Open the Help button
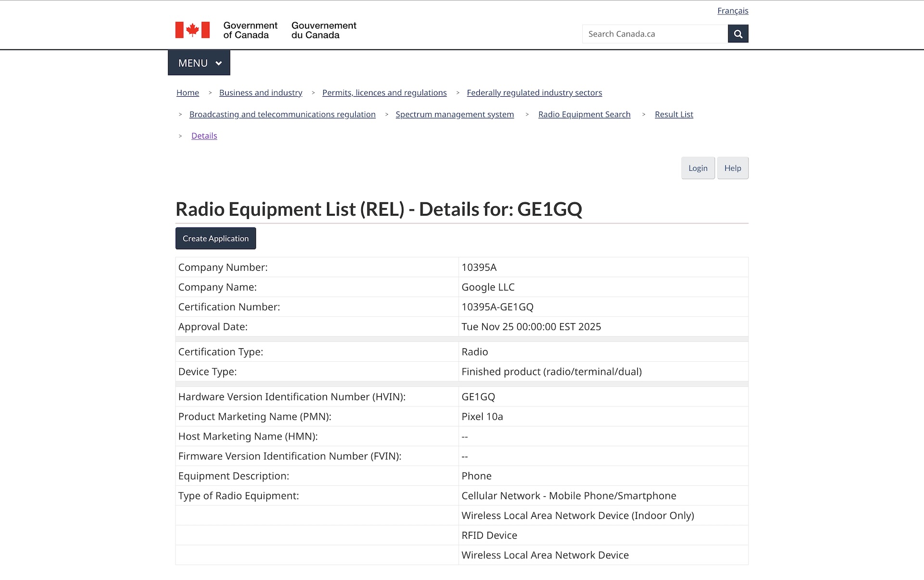The height and width of the screenshot is (580, 924). coord(732,168)
